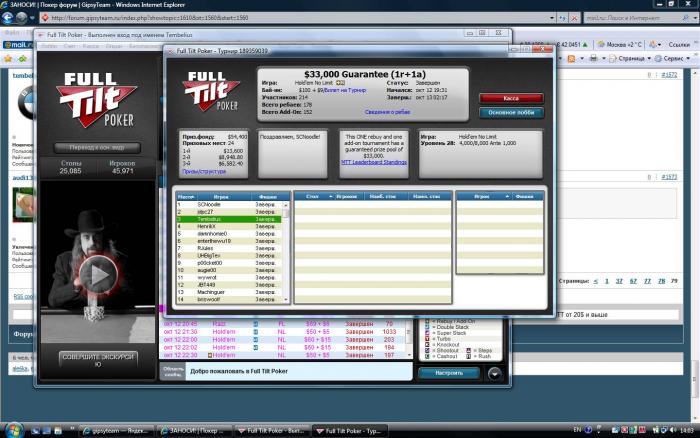
Task: Go forward in Internet Explorer
Action: (21, 17)
